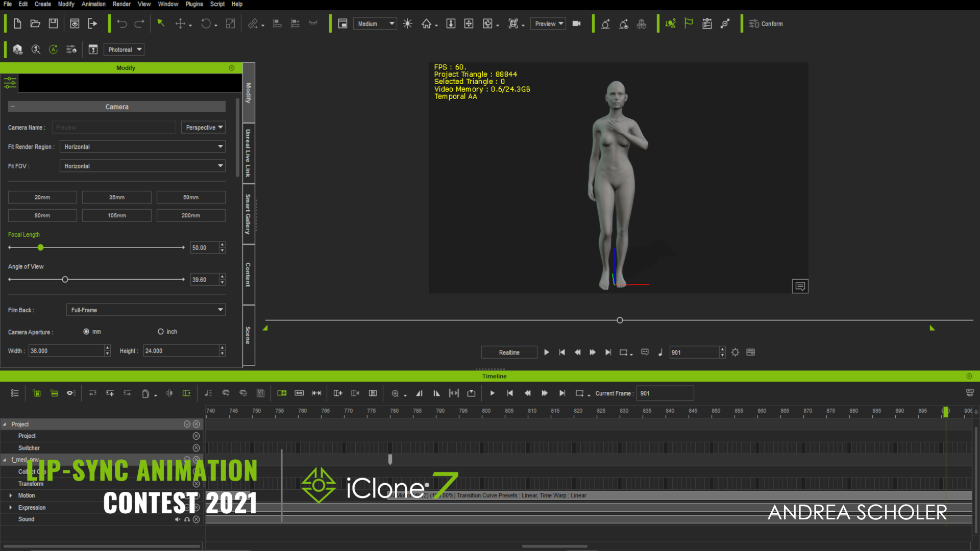This screenshot has height=551, width=980.
Task: Click the Angle of View slider handle
Action: click(x=65, y=280)
